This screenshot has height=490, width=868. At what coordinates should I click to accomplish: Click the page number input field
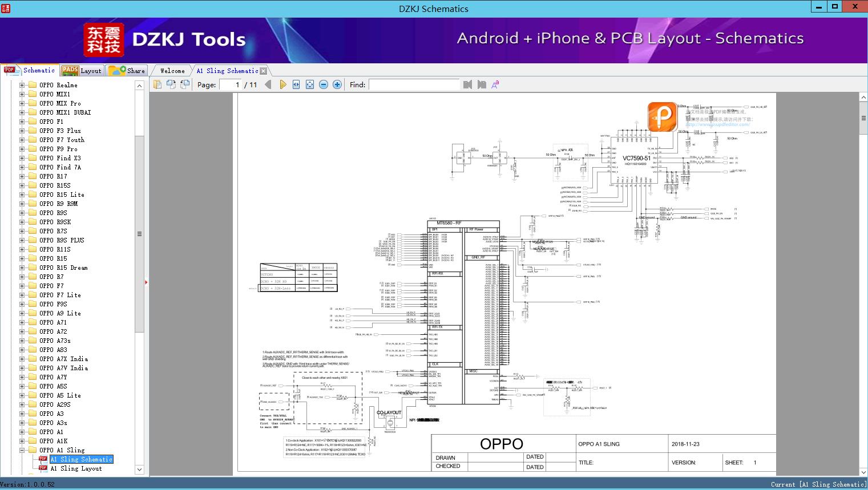point(229,84)
